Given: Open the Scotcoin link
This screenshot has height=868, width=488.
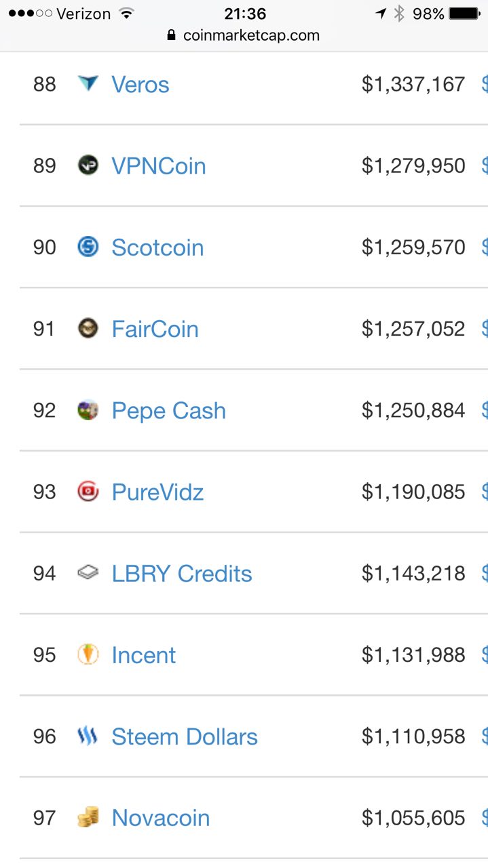Looking at the screenshot, I should coord(157,248).
